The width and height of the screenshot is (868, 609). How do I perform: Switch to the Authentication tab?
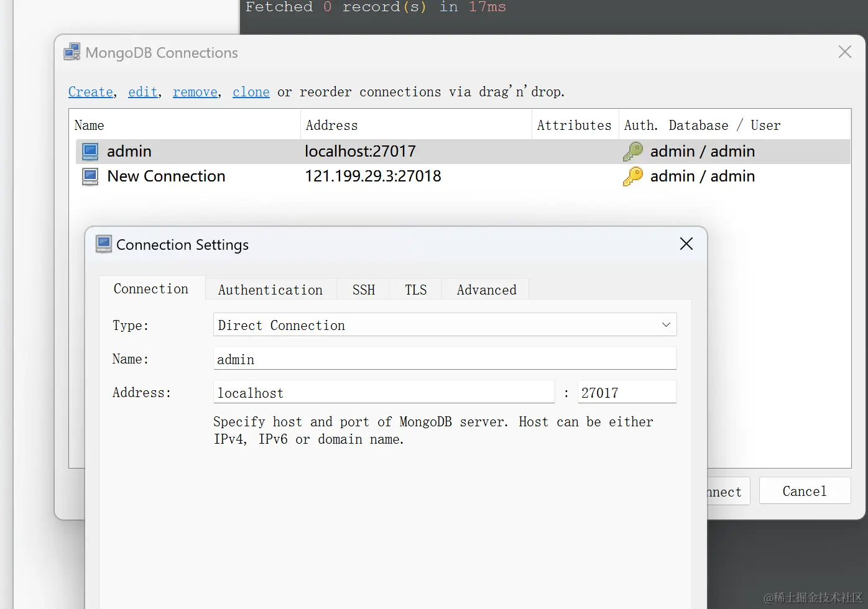click(270, 290)
